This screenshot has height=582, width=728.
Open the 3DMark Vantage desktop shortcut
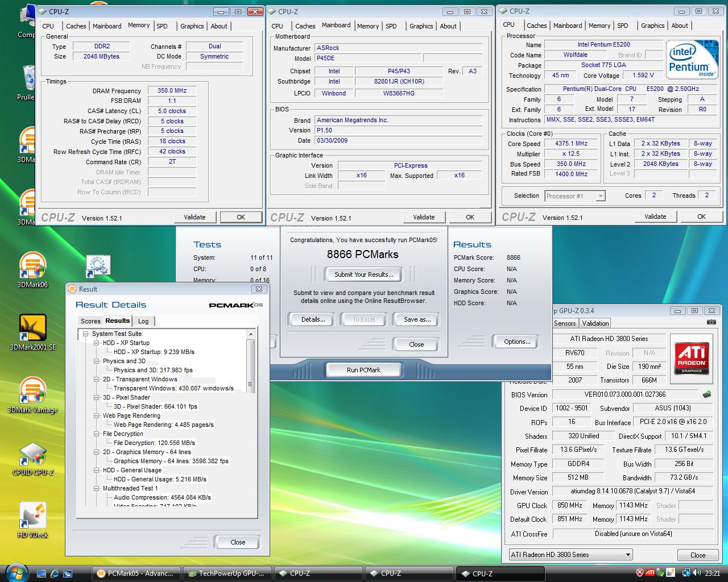32,395
